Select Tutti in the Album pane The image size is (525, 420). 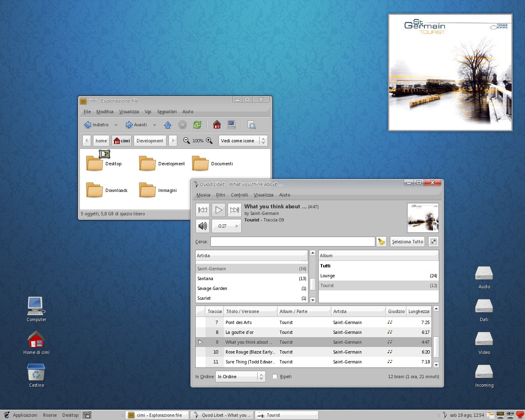pyautogui.click(x=379, y=266)
